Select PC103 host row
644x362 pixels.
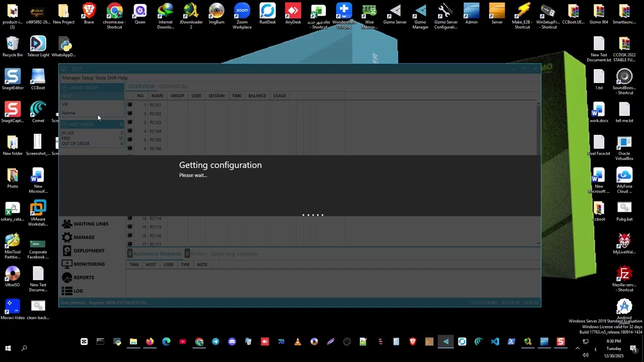[332, 122]
